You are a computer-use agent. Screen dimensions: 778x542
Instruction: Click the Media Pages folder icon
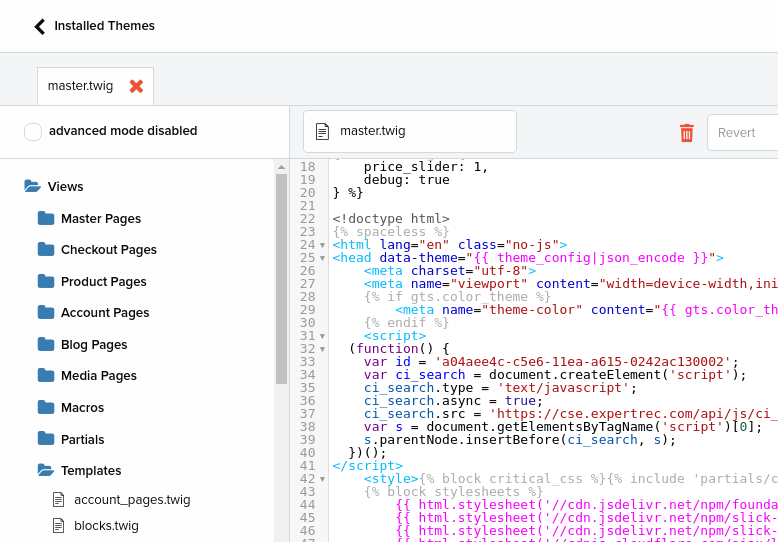pos(46,375)
